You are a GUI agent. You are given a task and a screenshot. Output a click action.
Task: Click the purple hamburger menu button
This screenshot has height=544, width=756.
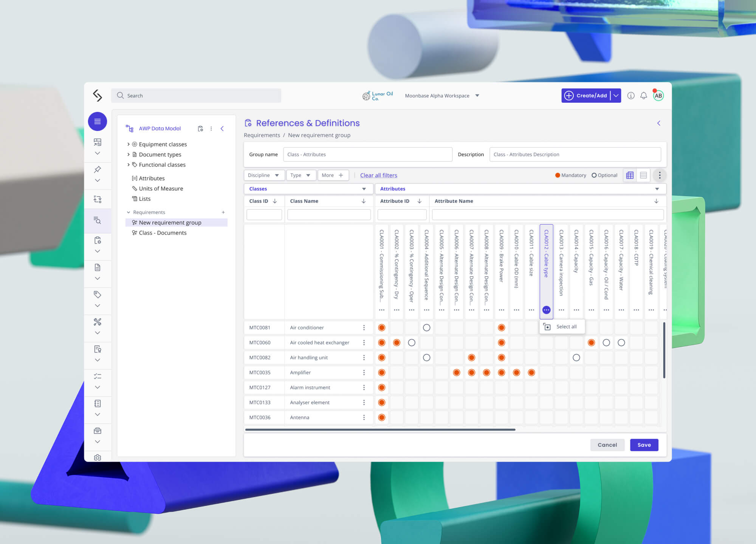[98, 121]
